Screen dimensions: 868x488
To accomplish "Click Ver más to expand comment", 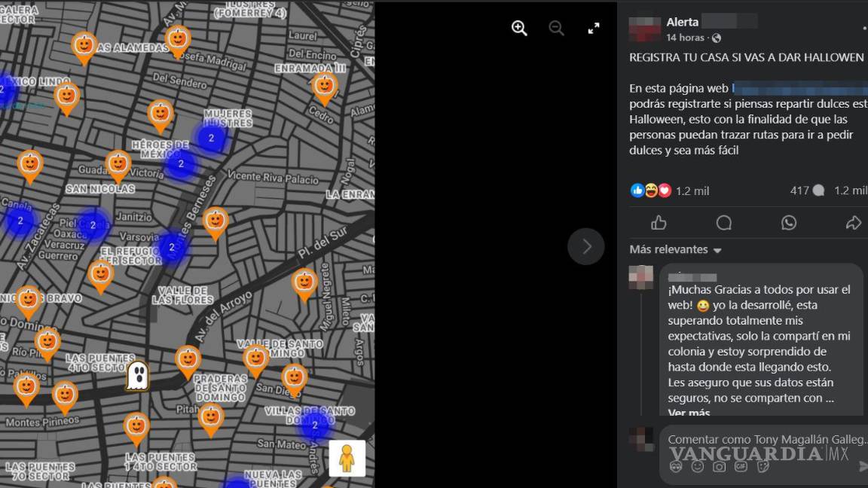I will pyautogui.click(x=689, y=413).
